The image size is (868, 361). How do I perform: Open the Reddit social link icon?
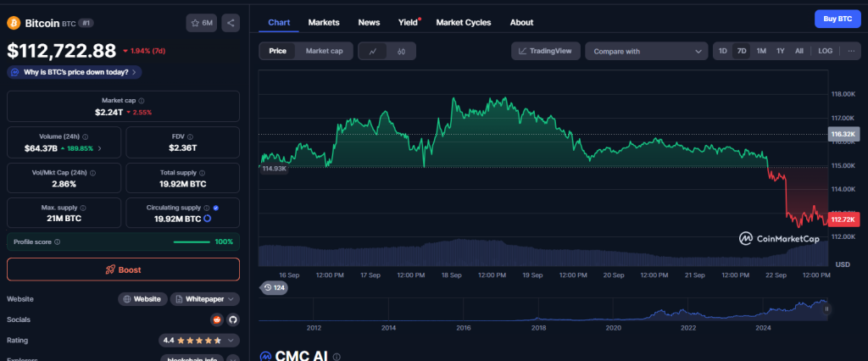pyautogui.click(x=216, y=319)
